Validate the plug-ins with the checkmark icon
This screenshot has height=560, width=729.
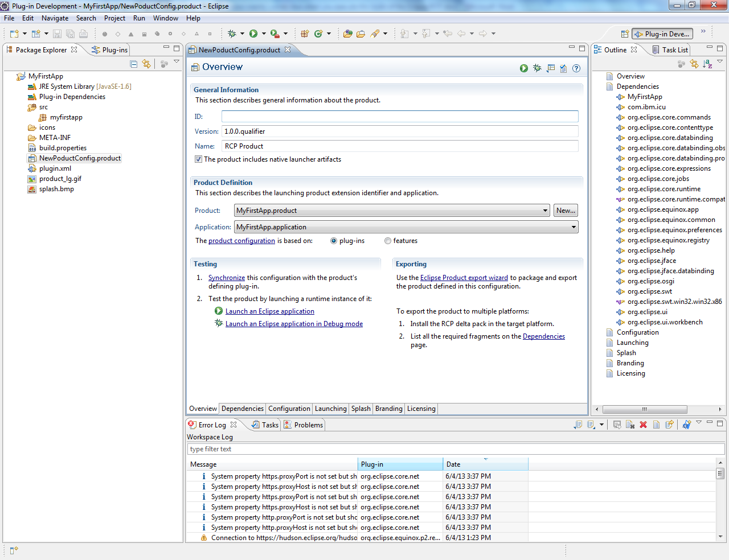(563, 68)
